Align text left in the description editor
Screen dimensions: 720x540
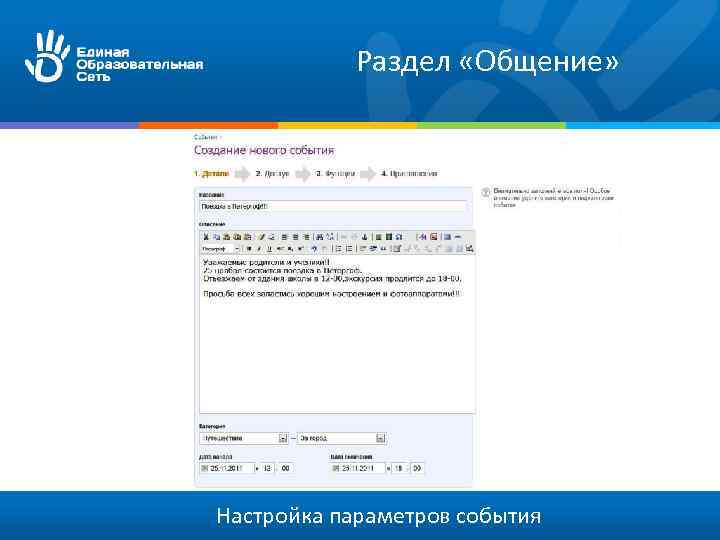point(284,237)
